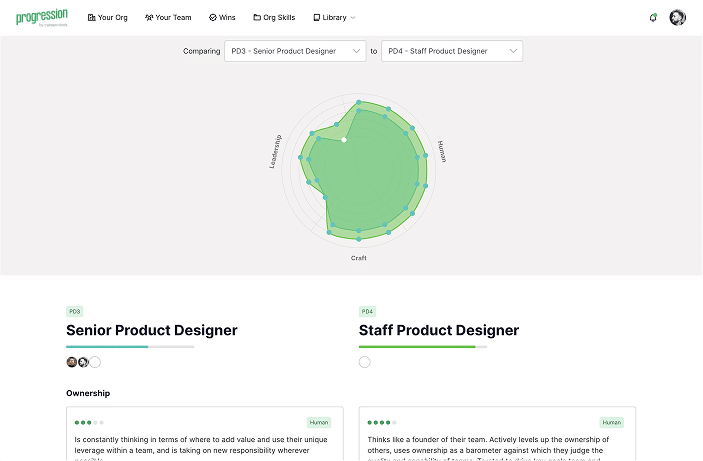Click the Staff Product Designer progress bar

tap(423, 347)
